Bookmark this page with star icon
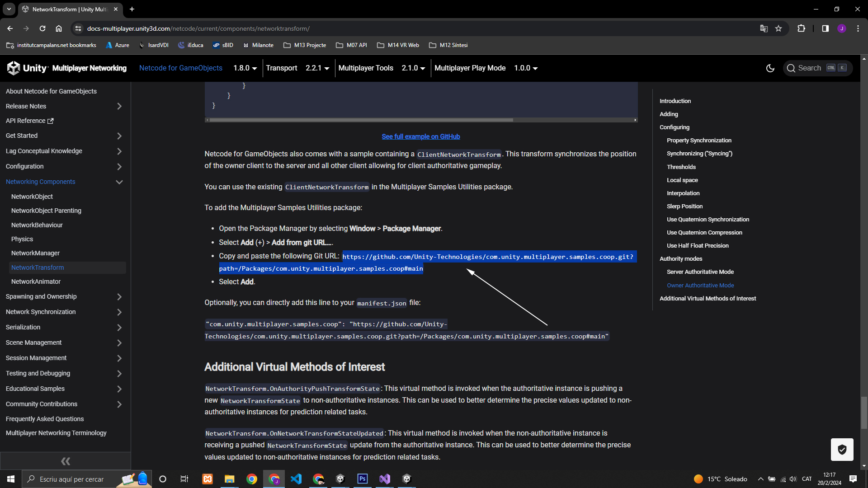Screen dimensions: 868x488 778,28
